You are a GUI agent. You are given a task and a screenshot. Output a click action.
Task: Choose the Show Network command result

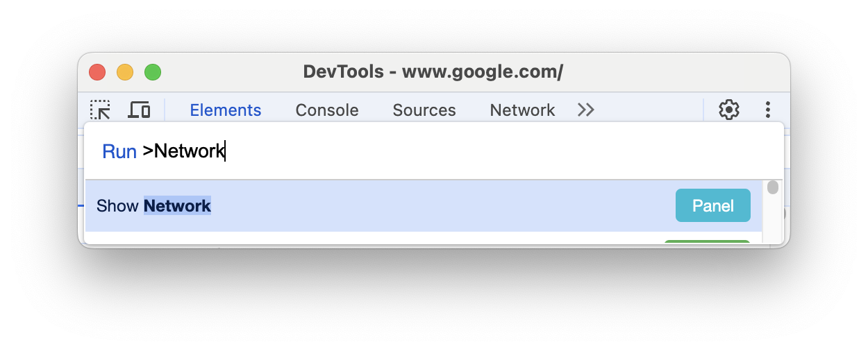[347, 206]
